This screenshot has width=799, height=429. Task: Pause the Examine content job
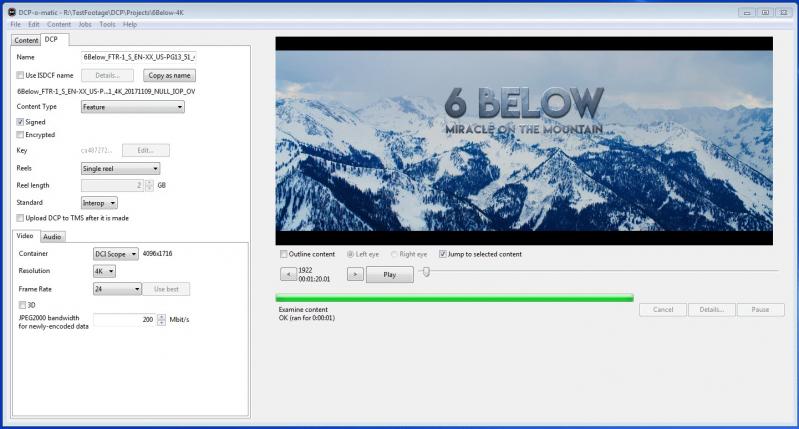(760, 309)
